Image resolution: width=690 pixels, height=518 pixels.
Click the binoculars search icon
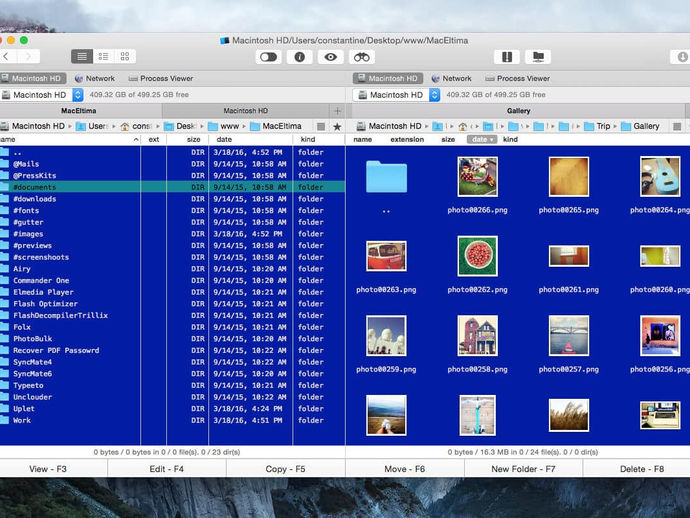coord(361,57)
